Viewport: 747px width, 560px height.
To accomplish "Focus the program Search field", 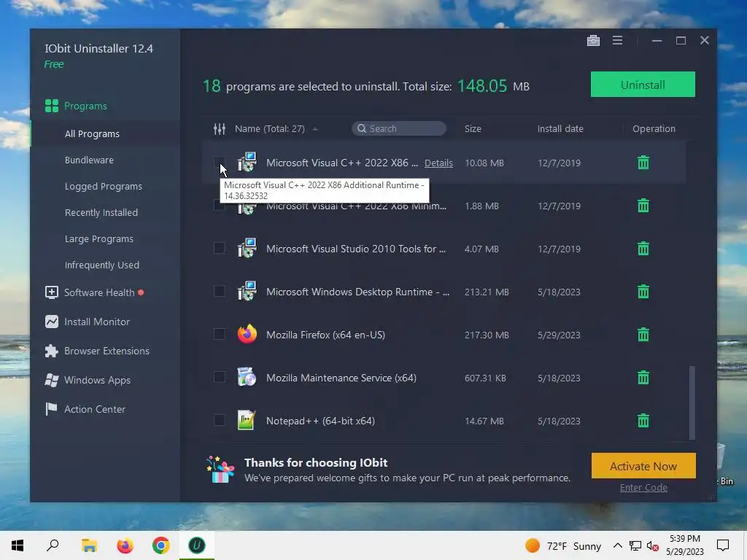I will [x=399, y=128].
